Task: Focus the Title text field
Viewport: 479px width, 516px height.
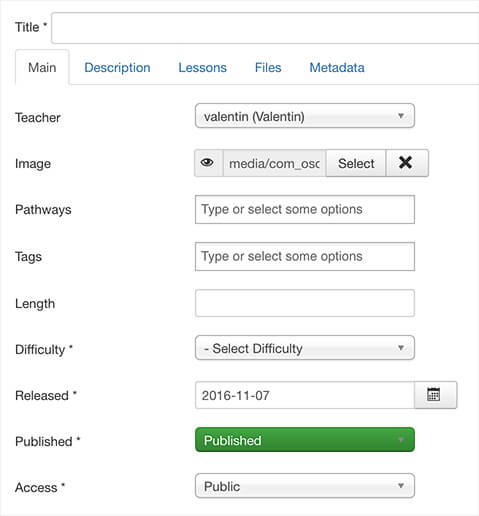Action: click(x=265, y=28)
